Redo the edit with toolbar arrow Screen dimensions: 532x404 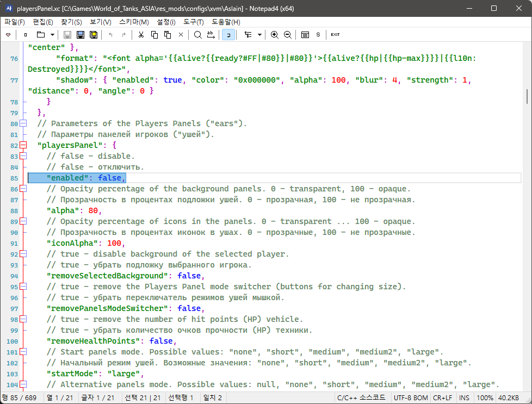coord(124,35)
